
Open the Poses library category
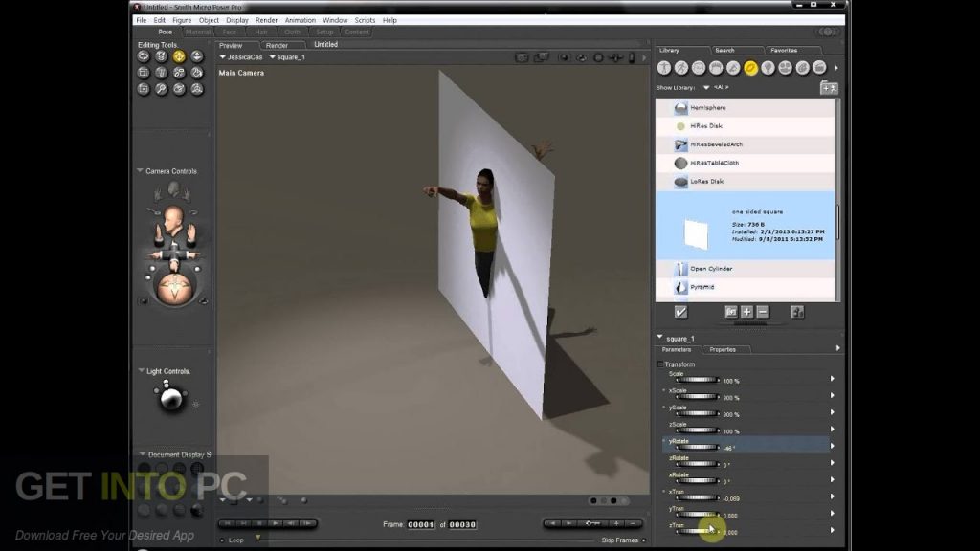pos(681,68)
